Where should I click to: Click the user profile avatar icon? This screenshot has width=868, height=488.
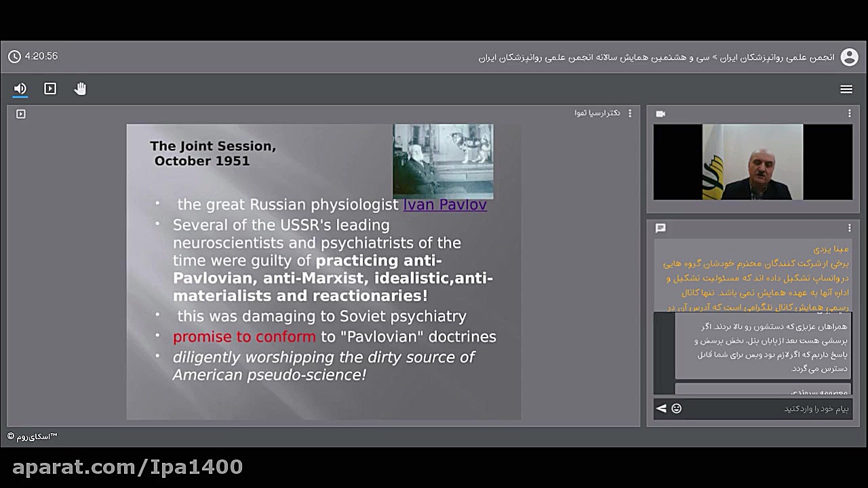pos(849,57)
